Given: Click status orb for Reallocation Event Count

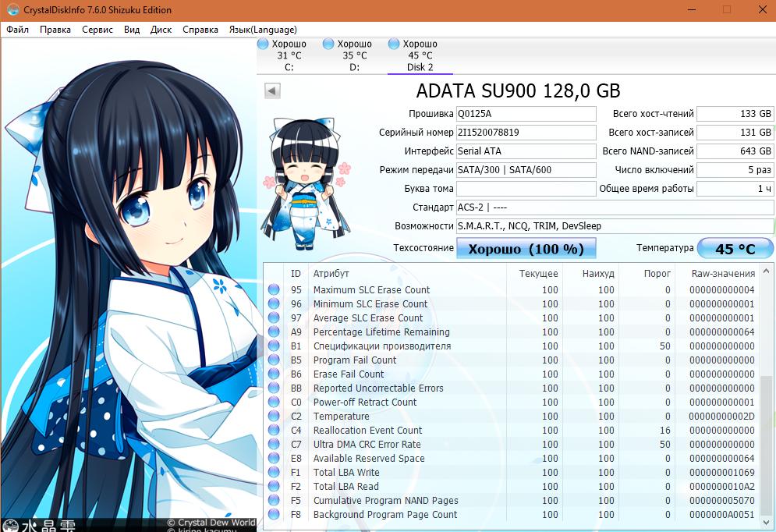Looking at the screenshot, I should 274,430.
